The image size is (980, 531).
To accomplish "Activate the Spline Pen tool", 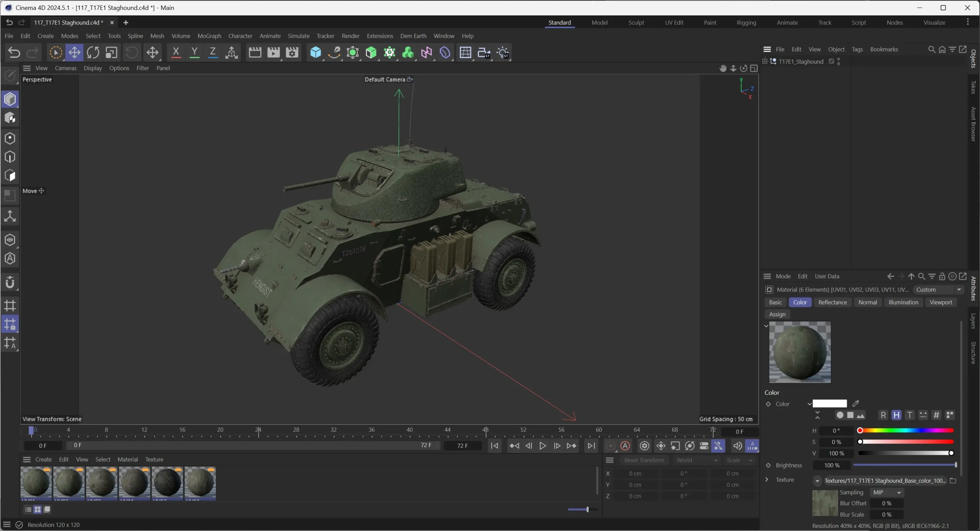I will [x=334, y=52].
